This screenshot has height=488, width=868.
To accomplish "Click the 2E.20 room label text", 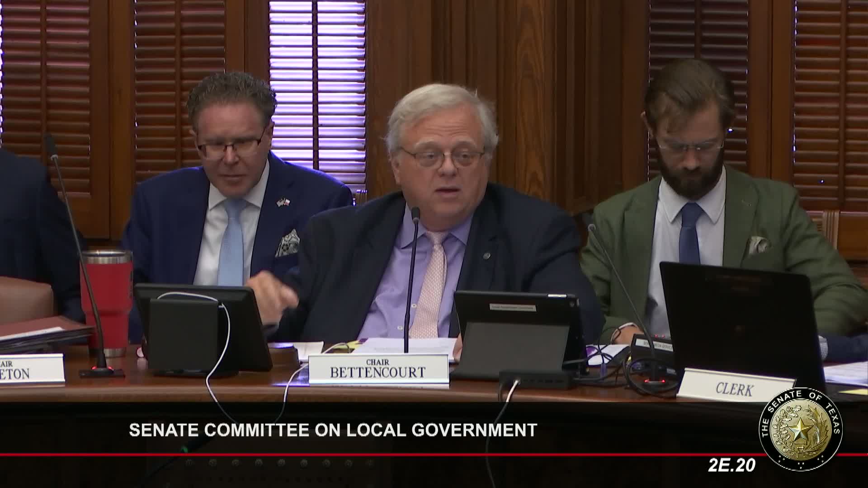I will [x=731, y=465].
